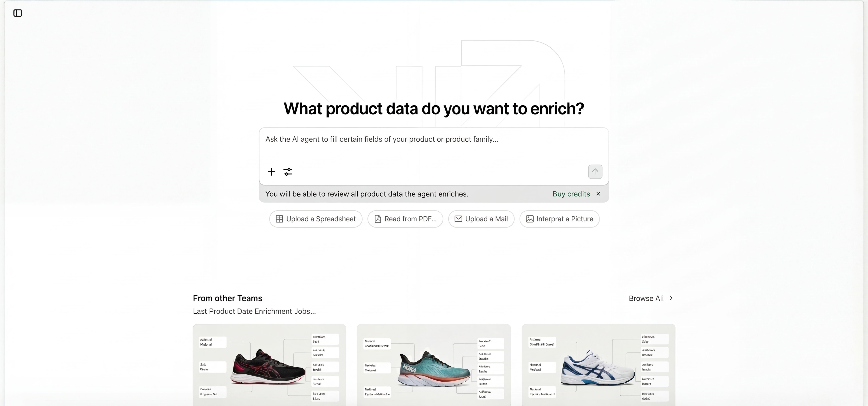The width and height of the screenshot is (868, 406).
Task: Choose Read from PDF option
Action: pos(405,219)
